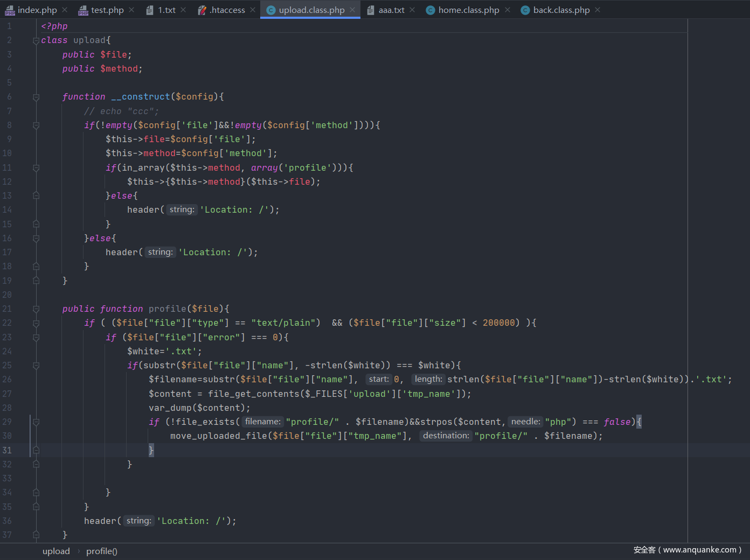Fold the in_array if block at line 11
Viewport: 750px width, 560px height.
pos(36,168)
